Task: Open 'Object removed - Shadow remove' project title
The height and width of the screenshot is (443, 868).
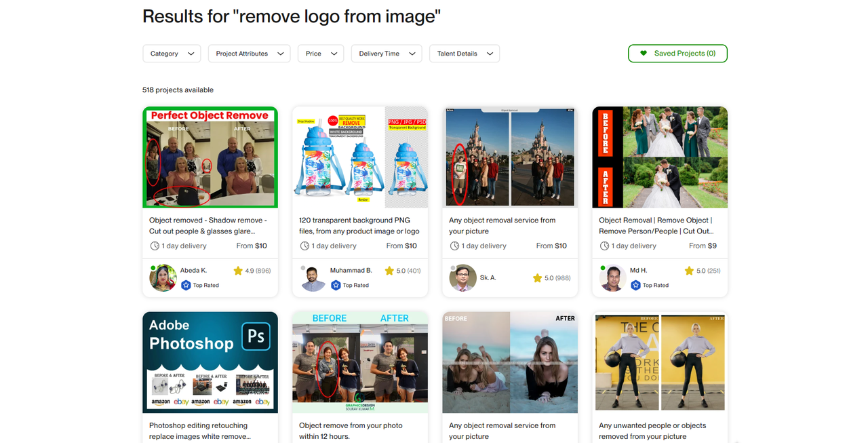Action: click(x=208, y=226)
